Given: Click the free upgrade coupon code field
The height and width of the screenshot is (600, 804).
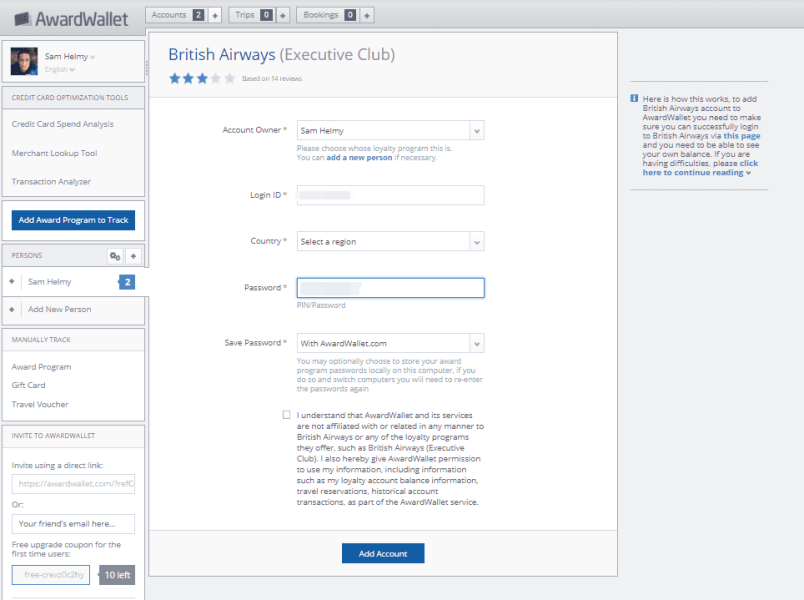Looking at the screenshot, I should click(51, 575).
